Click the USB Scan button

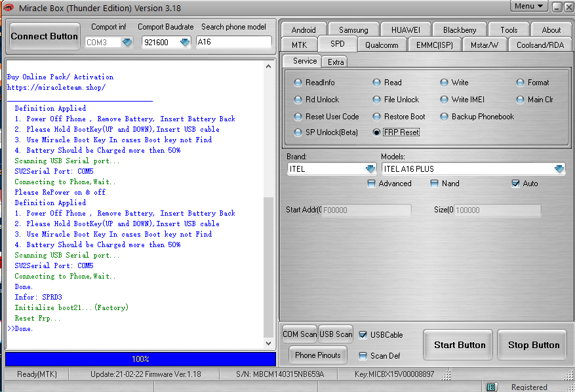336,334
